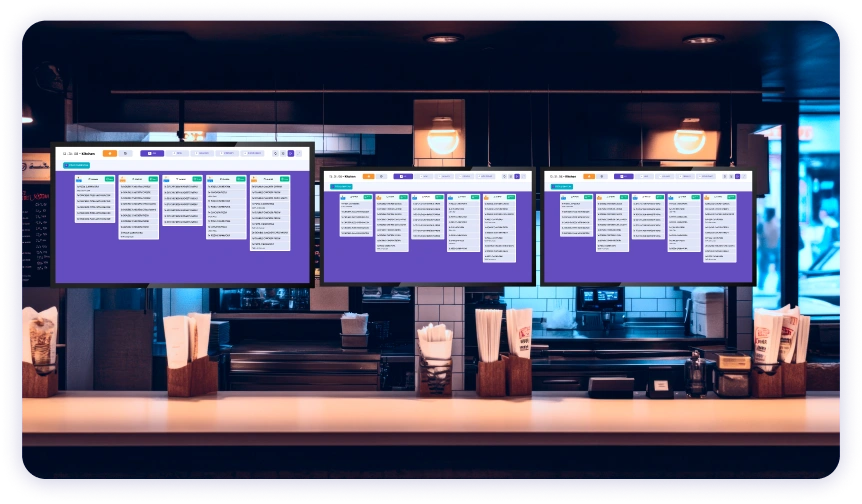The width and height of the screenshot is (862, 504).
Task: Click the green button on the fifth order card, right monitor
Action: pyautogui.click(x=731, y=197)
